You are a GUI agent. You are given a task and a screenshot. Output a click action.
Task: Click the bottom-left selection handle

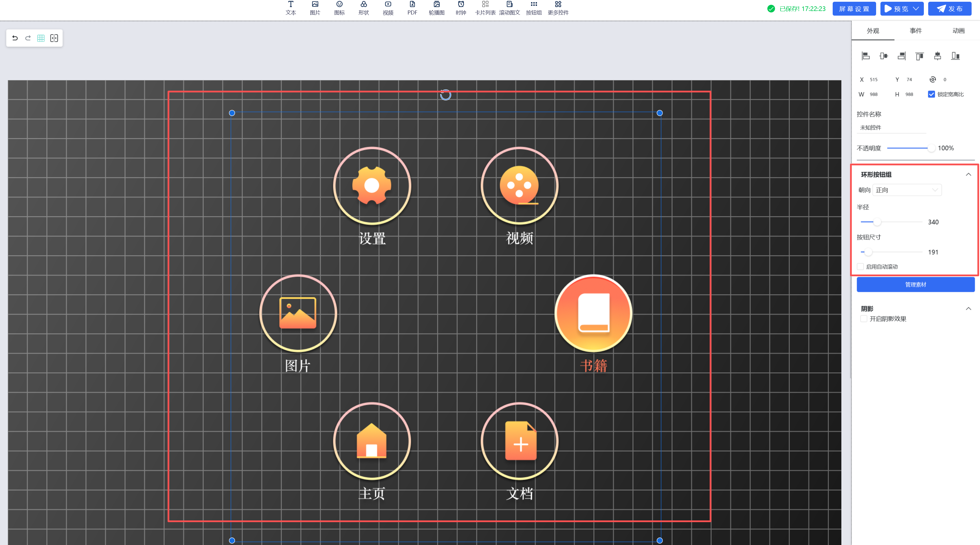(x=232, y=540)
